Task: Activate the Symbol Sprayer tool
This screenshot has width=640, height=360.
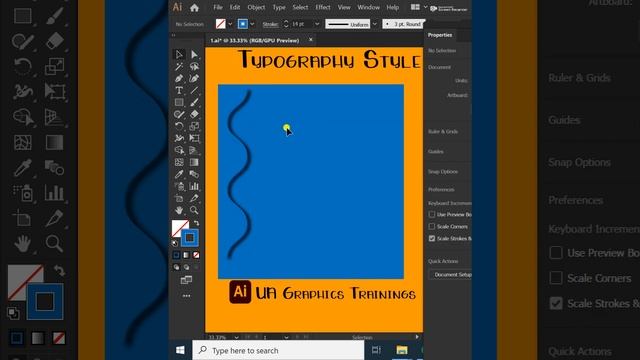Action: coord(179,187)
